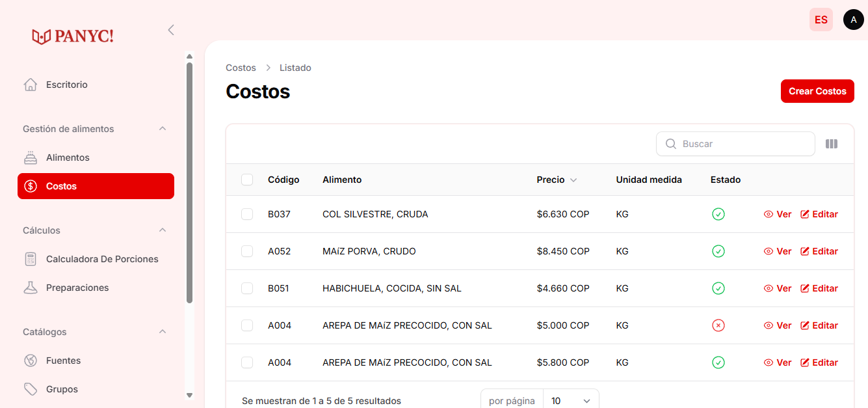
Task: Open Preparaciones from the sidebar
Action: tap(77, 288)
